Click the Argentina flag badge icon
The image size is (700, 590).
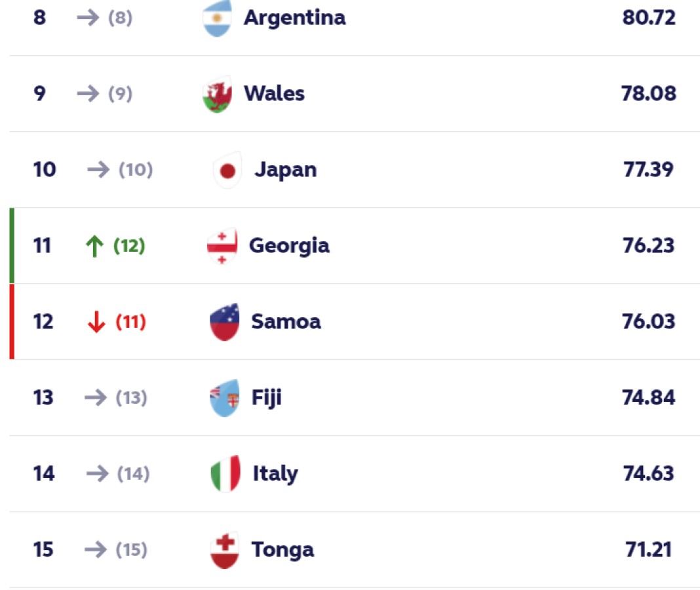click(217, 18)
